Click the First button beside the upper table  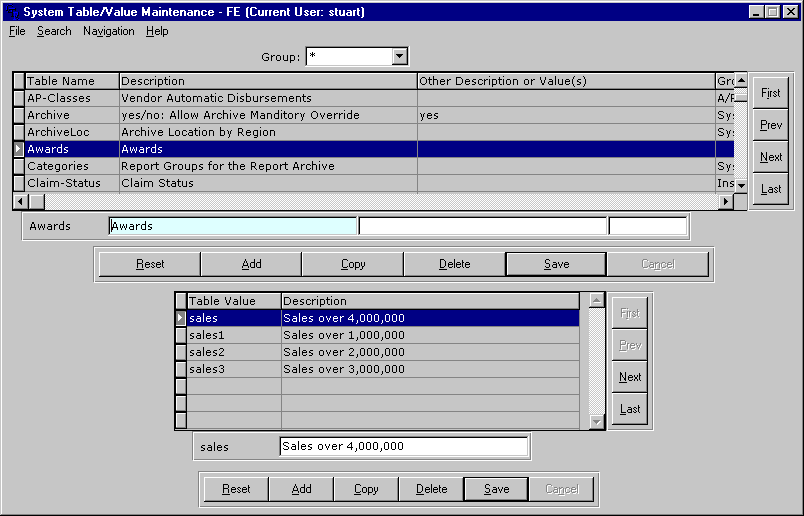[770, 93]
